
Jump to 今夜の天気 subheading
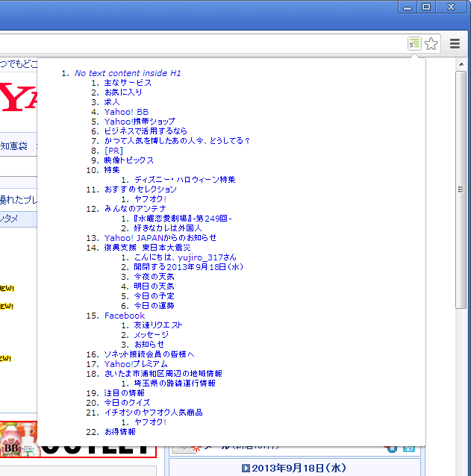pyautogui.click(x=154, y=277)
